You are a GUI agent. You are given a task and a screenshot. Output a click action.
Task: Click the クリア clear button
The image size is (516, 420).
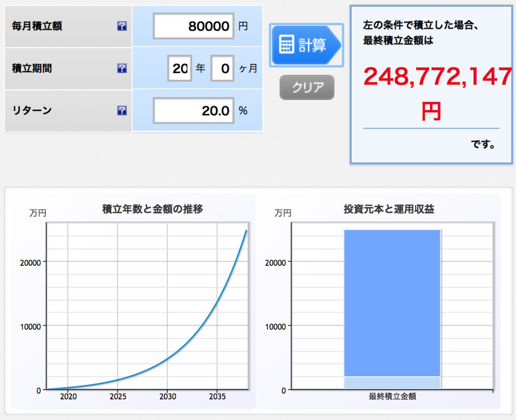coord(307,87)
